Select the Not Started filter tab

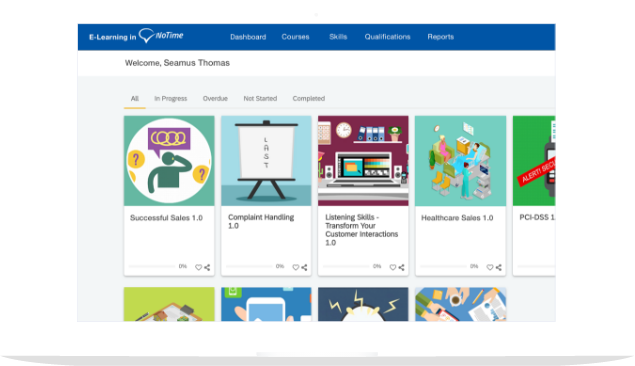260,98
